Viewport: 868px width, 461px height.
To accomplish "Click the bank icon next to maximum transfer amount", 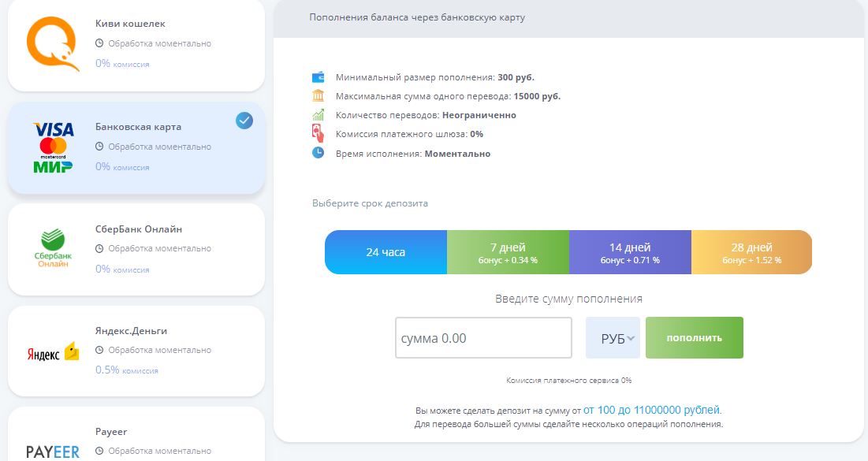I will pos(316,95).
